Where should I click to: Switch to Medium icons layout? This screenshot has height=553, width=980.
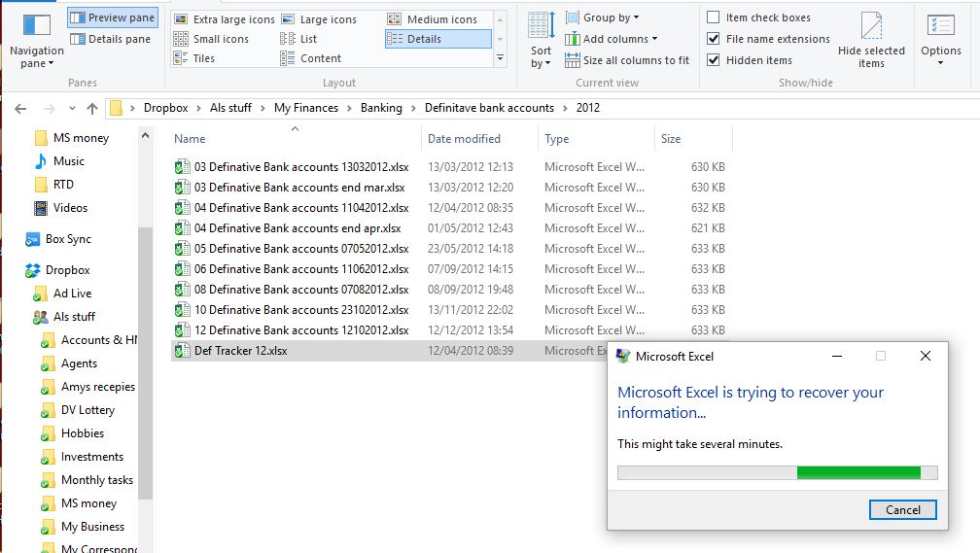pos(432,19)
